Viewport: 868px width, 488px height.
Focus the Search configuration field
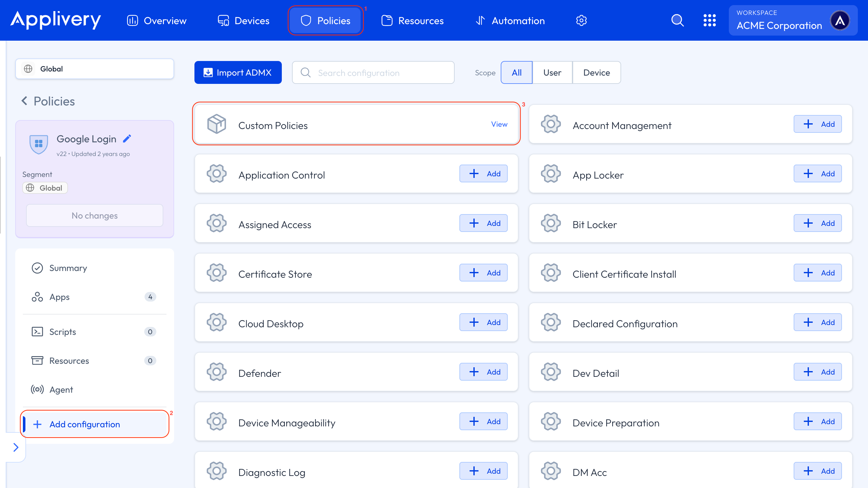point(373,72)
